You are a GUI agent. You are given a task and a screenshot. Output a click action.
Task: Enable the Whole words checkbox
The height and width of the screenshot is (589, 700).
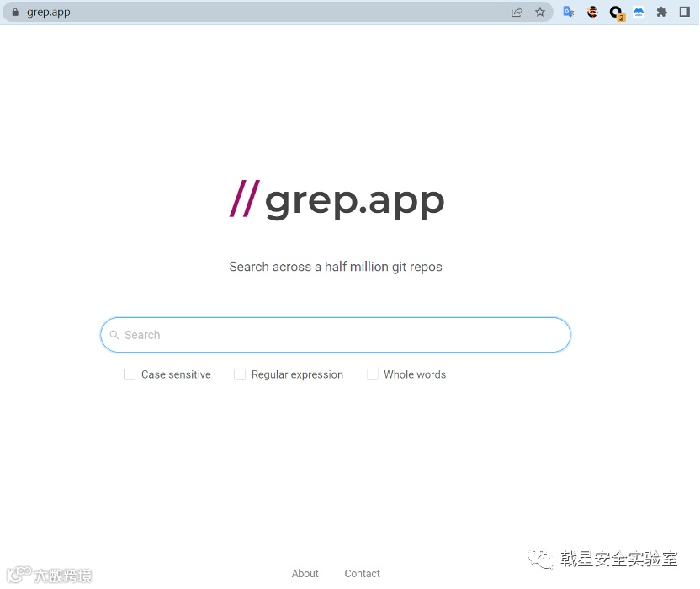[373, 374]
